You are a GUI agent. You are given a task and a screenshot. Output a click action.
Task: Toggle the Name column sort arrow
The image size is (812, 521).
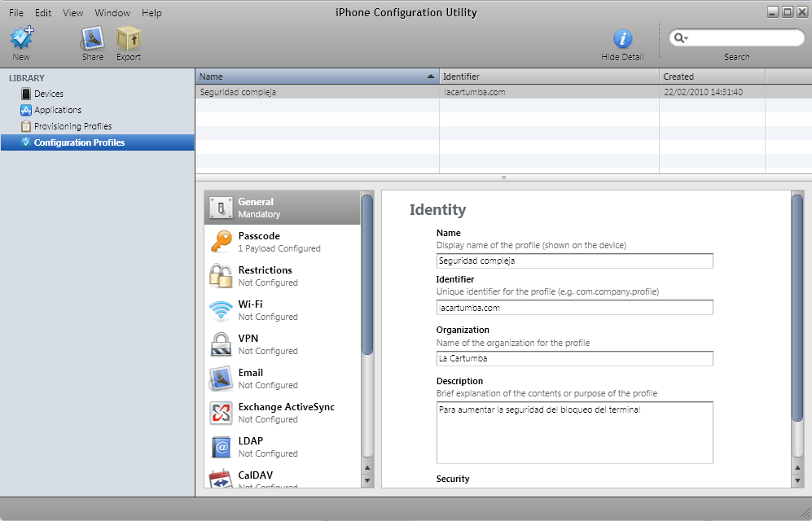pyautogui.click(x=430, y=77)
